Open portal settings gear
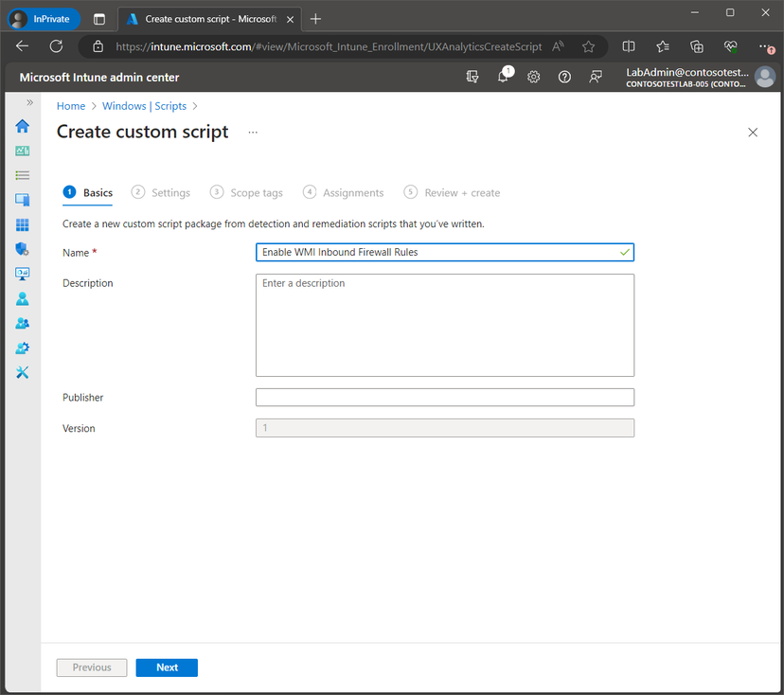 pos(533,77)
